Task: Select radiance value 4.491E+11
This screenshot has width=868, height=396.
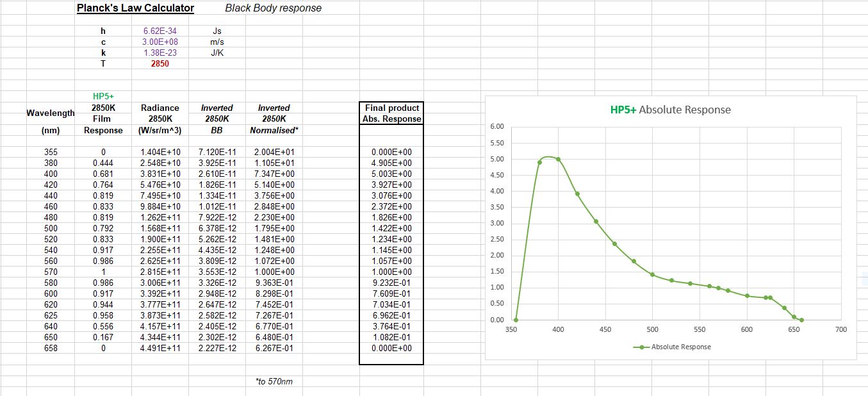Action: pos(160,348)
